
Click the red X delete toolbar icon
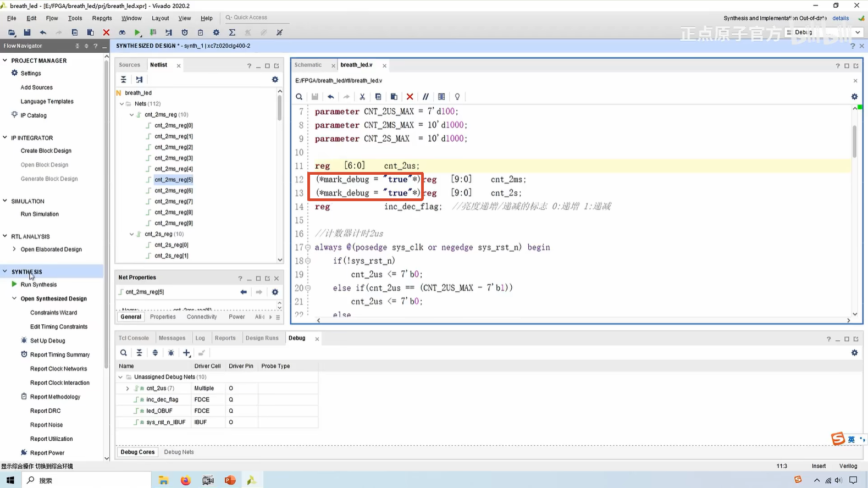click(x=106, y=32)
